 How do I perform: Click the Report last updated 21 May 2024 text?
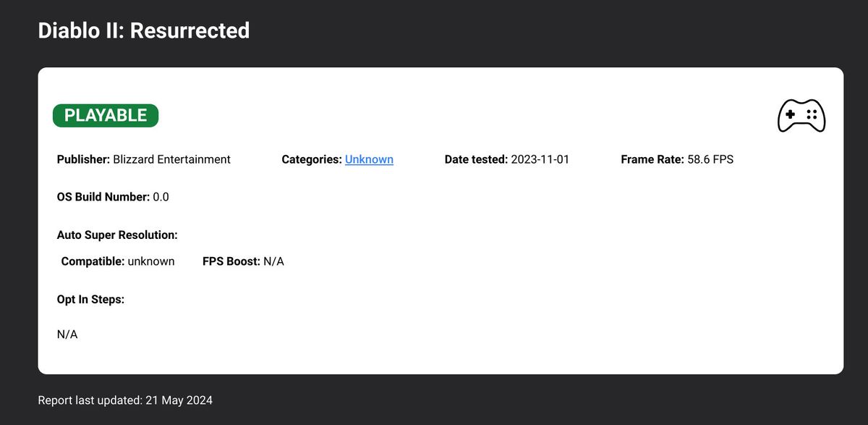[125, 400]
